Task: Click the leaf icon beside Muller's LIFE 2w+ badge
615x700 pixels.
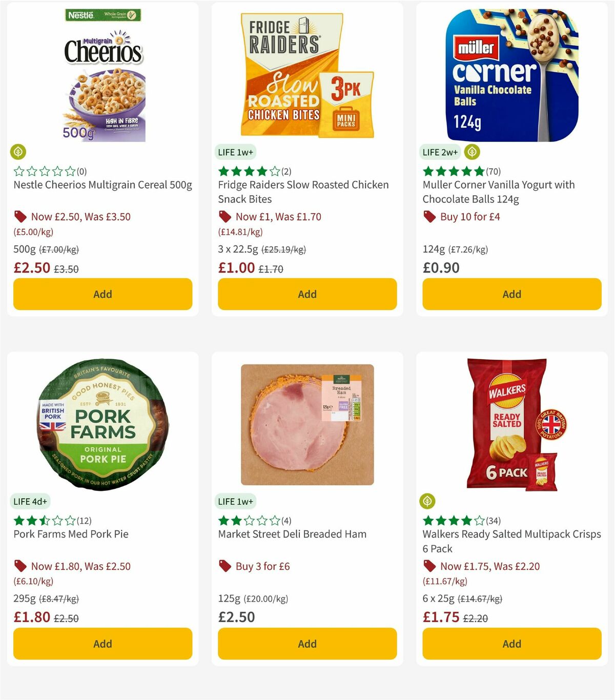Action: [471, 152]
